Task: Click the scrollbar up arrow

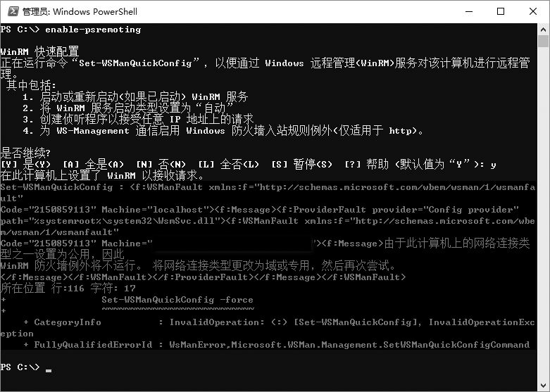Action: 543,28
